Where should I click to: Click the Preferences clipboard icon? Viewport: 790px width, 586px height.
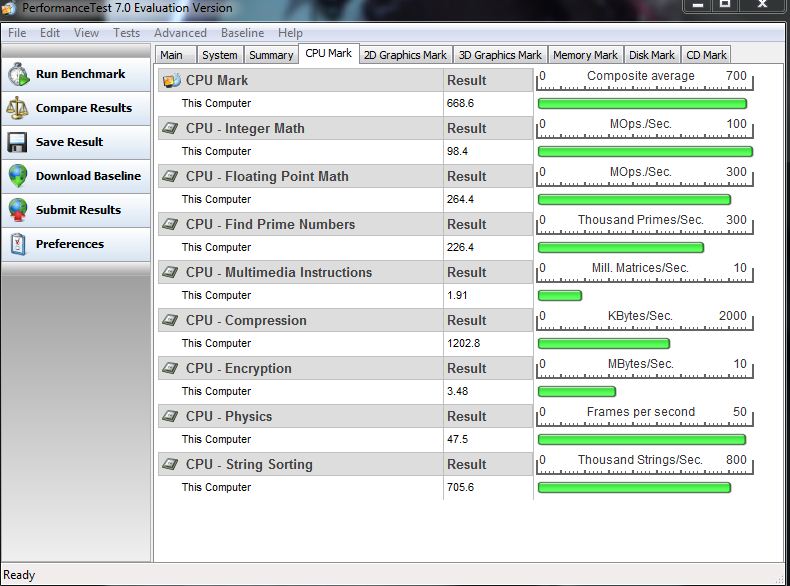[x=18, y=244]
